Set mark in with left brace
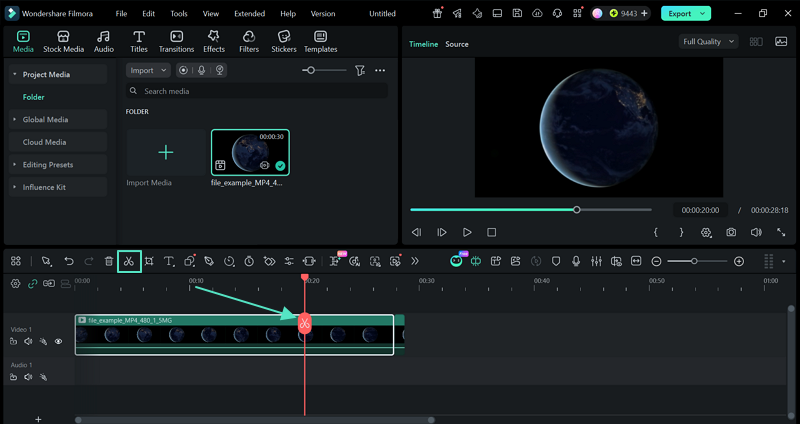Viewport: 800px width, 424px height. [x=656, y=232]
